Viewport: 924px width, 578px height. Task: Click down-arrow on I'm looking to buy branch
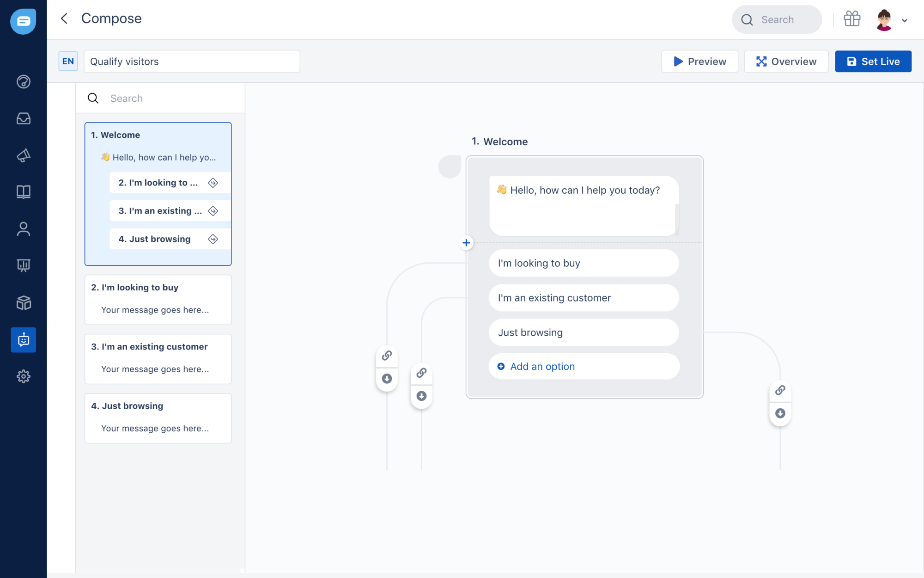tap(387, 379)
